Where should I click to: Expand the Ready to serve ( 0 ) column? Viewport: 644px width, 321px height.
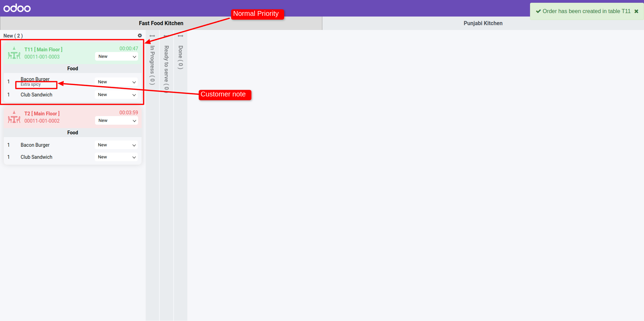166,69
